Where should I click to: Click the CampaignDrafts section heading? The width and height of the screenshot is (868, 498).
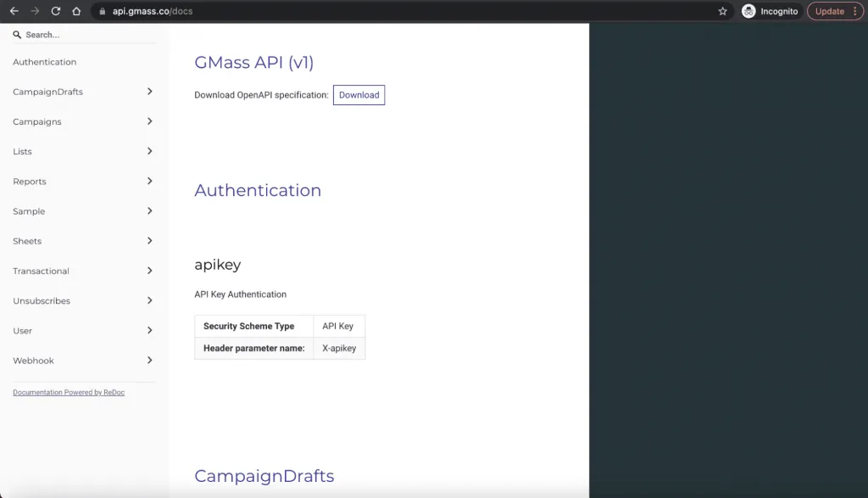click(264, 476)
